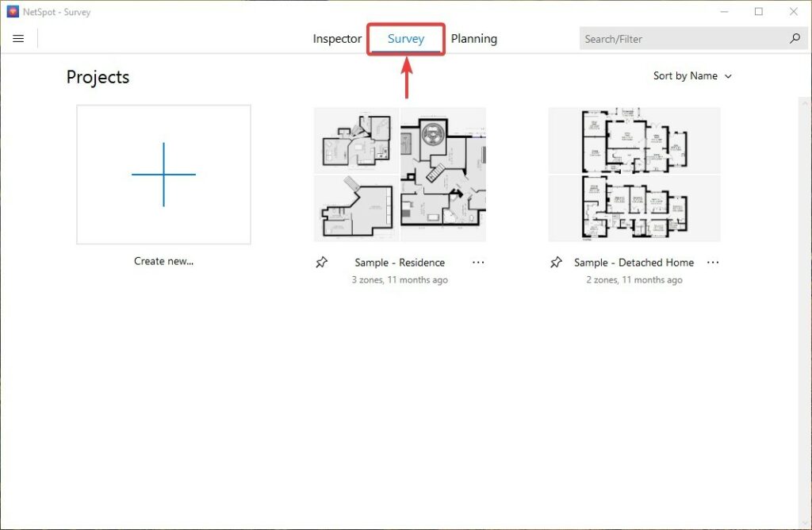Click the NetSpot app icon in title bar
Image resolution: width=812 pixels, height=530 pixels.
tap(13, 11)
